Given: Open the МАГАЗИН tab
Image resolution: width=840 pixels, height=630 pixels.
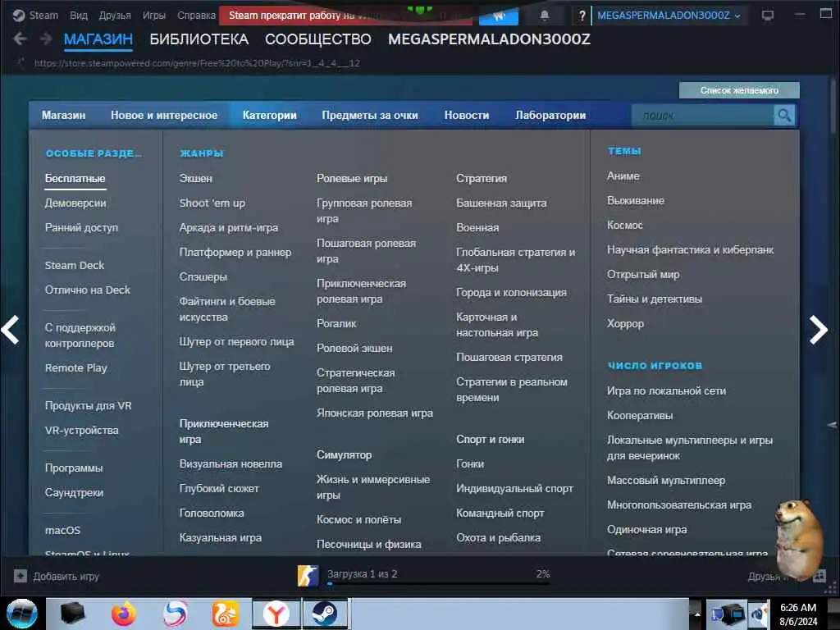Looking at the screenshot, I should click(98, 39).
